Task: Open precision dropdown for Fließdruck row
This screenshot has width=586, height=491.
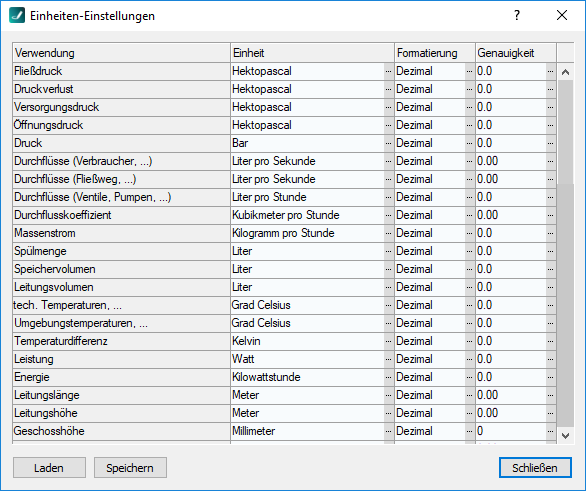Action: 550,71
